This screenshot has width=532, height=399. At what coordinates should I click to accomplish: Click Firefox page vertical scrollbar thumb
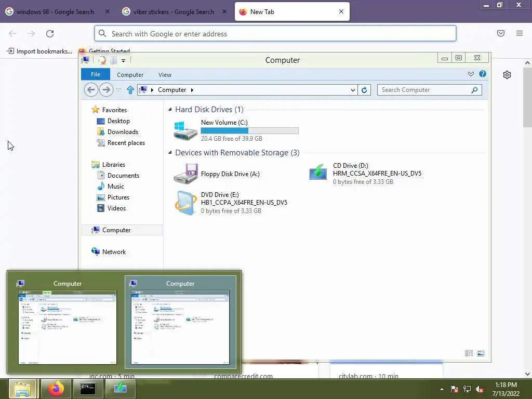527,97
